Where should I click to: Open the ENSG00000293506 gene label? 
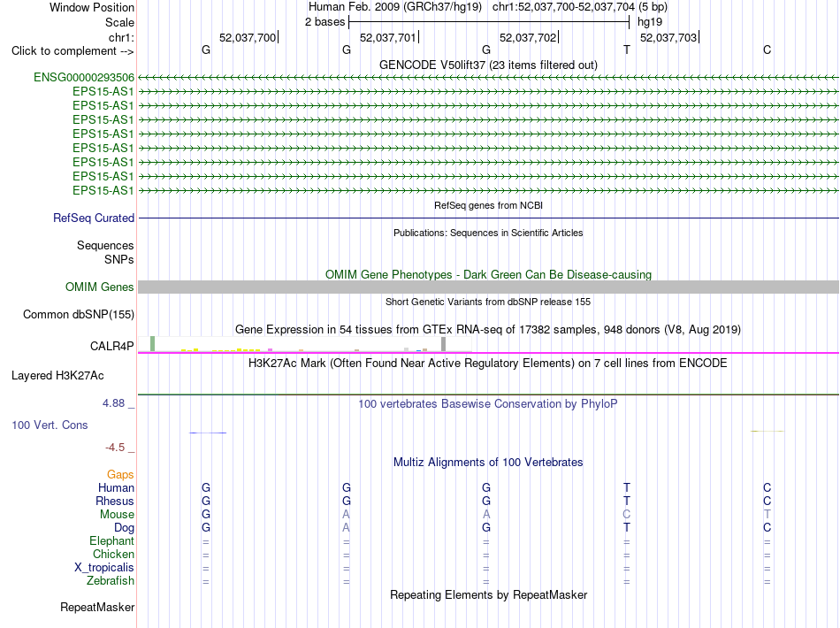[x=84, y=77]
